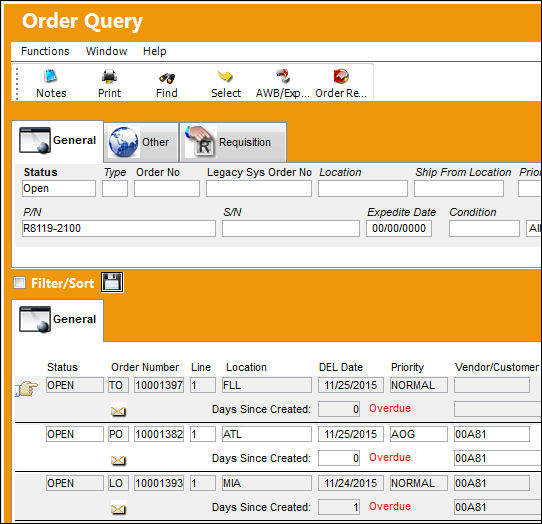Click the Ship From Location field
The height and width of the screenshot is (524, 542).
459,188
